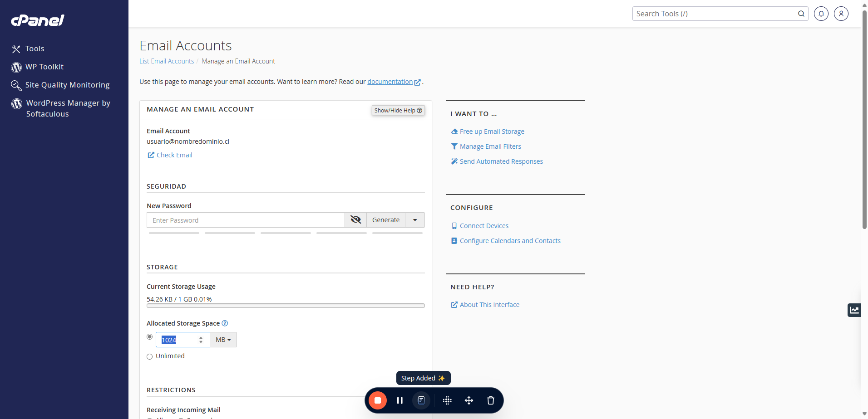The height and width of the screenshot is (419, 868).
Task: Click the WP Toolkit WordPress icon
Action: coord(16,67)
